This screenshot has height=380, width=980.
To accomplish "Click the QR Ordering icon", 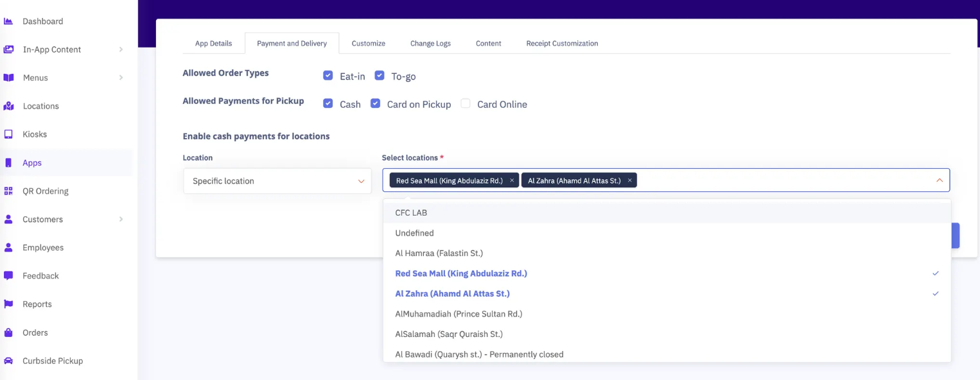I will click(x=8, y=191).
